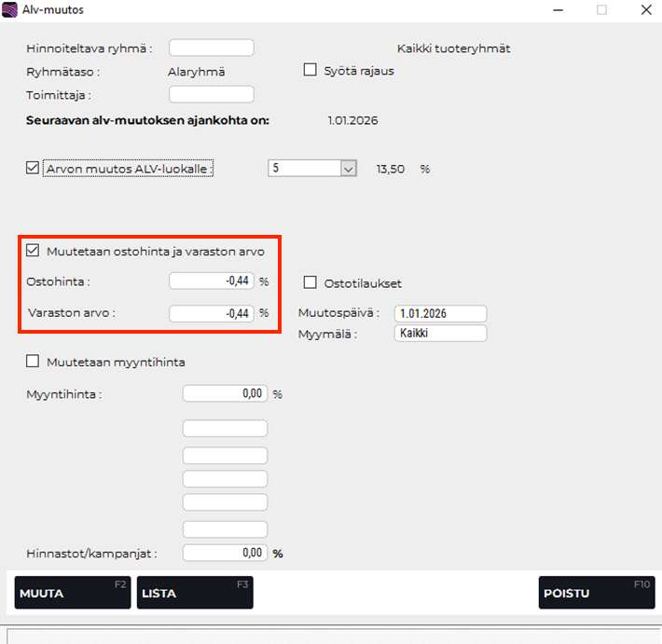Click the Varaston arvo percentage field
Screen dimensions: 662x644
point(212,313)
